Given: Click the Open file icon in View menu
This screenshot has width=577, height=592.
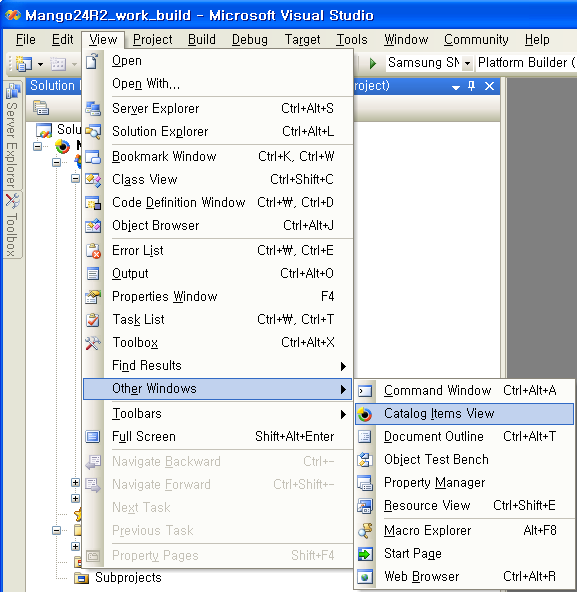Looking at the screenshot, I should tap(92, 61).
